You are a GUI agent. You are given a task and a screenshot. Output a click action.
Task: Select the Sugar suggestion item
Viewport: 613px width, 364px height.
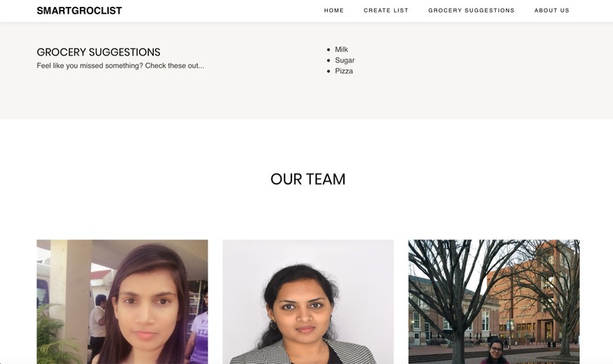click(x=345, y=60)
